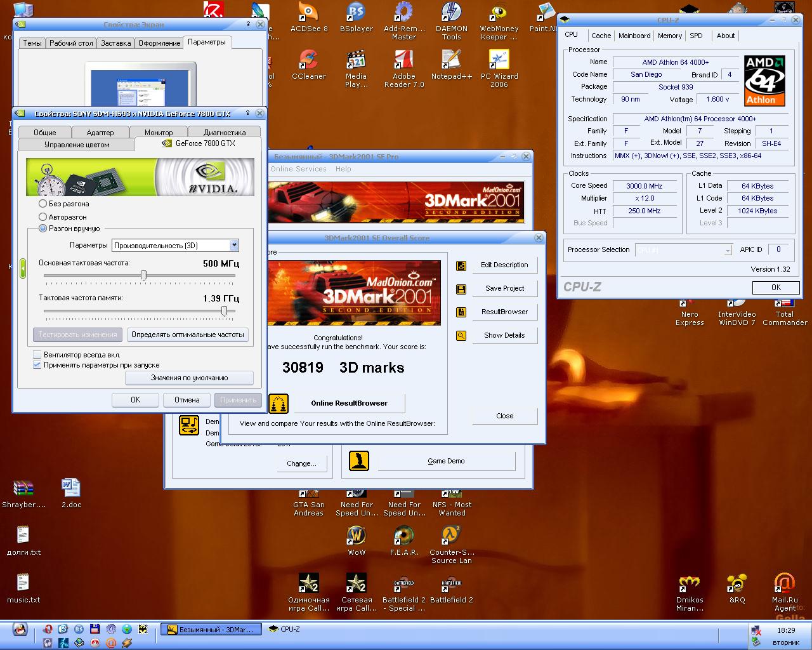
Task: Toggle 'Применять параметры при запуске' checkbox
Action: pyautogui.click(x=37, y=365)
